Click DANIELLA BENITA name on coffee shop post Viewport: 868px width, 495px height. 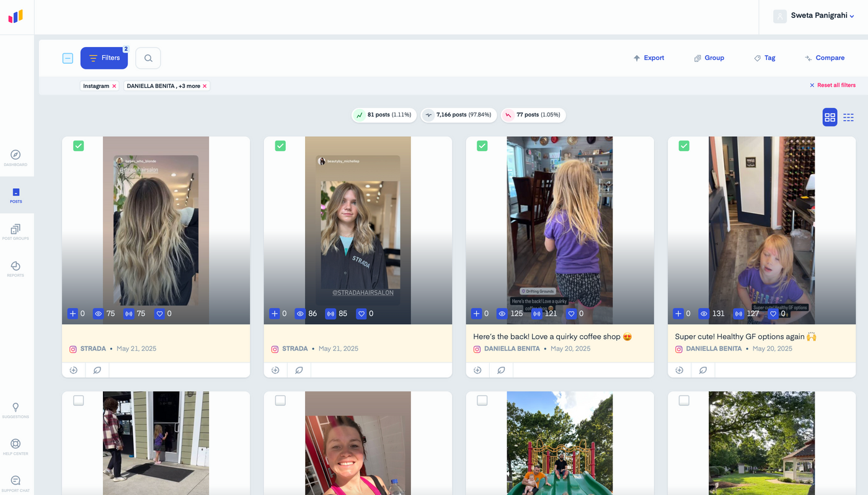coord(511,349)
